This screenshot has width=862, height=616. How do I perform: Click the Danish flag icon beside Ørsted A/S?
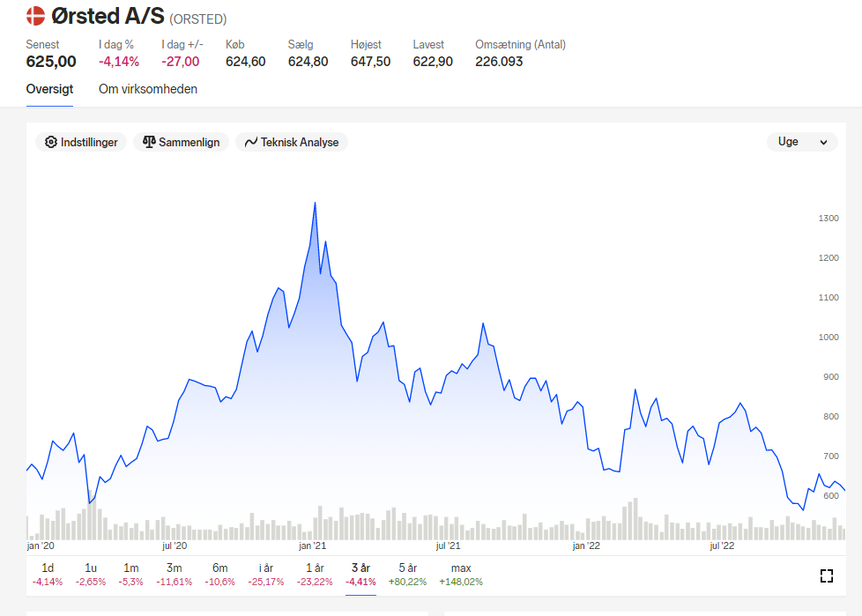coord(36,16)
